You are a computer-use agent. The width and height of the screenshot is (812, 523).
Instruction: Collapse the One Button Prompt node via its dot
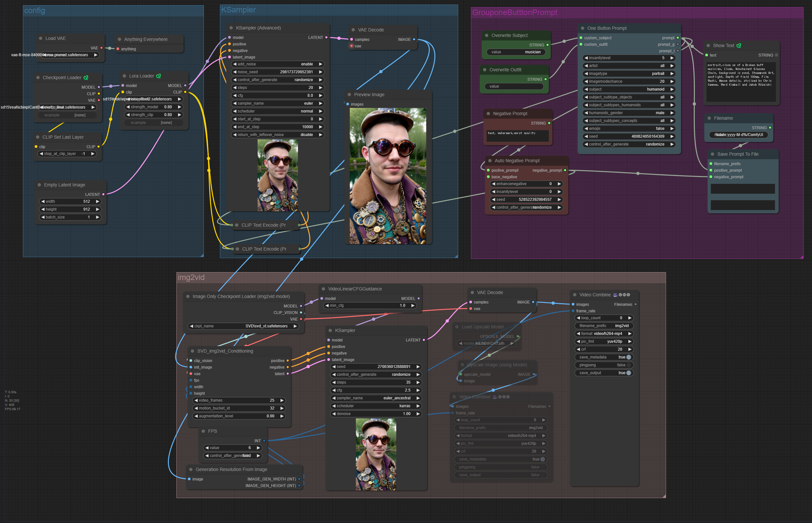(582, 28)
